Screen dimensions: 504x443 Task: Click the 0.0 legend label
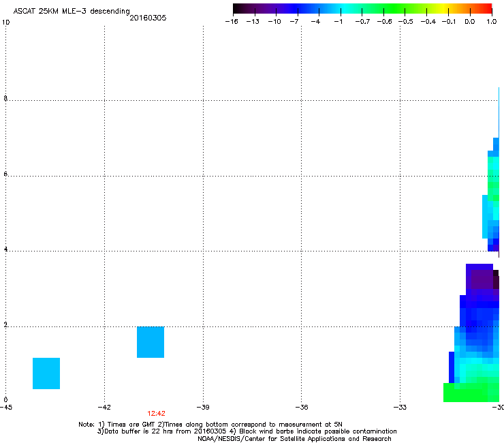(x=470, y=22)
